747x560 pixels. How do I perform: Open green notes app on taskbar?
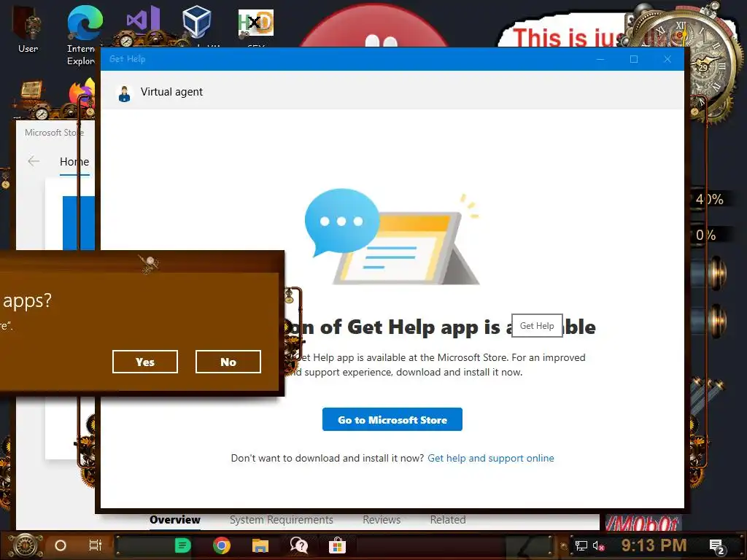click(x=182, y=545)
